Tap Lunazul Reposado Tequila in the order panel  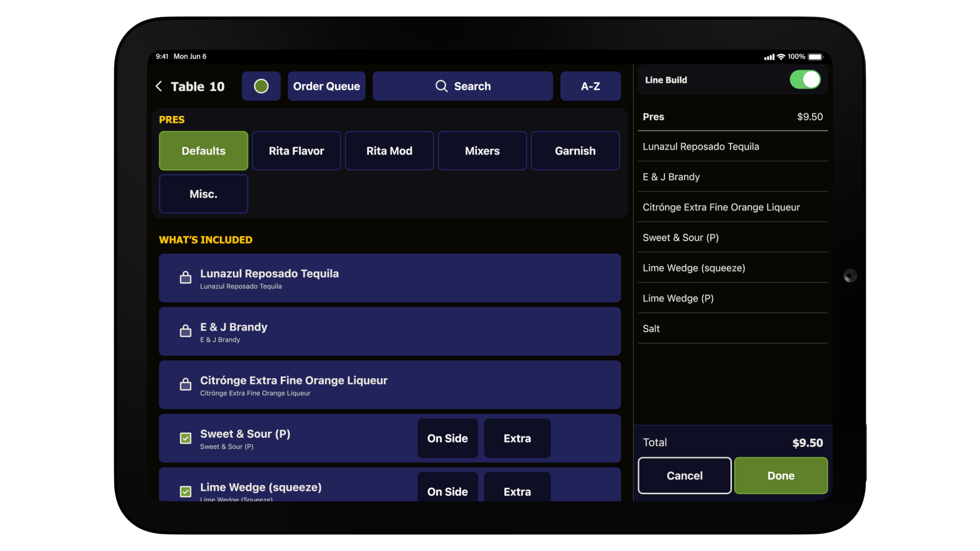pos(733,146)
